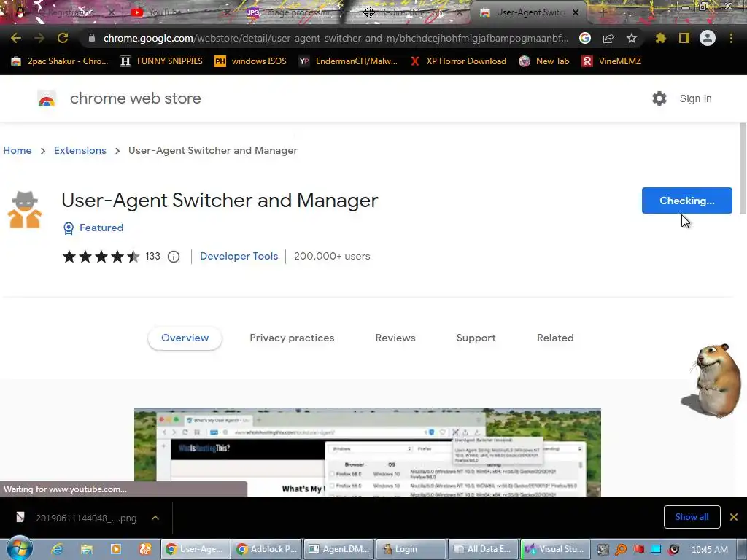The width and height of the screenshot is (747, 560).
Task: Click the Chrome Web Store rainbow logo
Action: tap(47, 98)
